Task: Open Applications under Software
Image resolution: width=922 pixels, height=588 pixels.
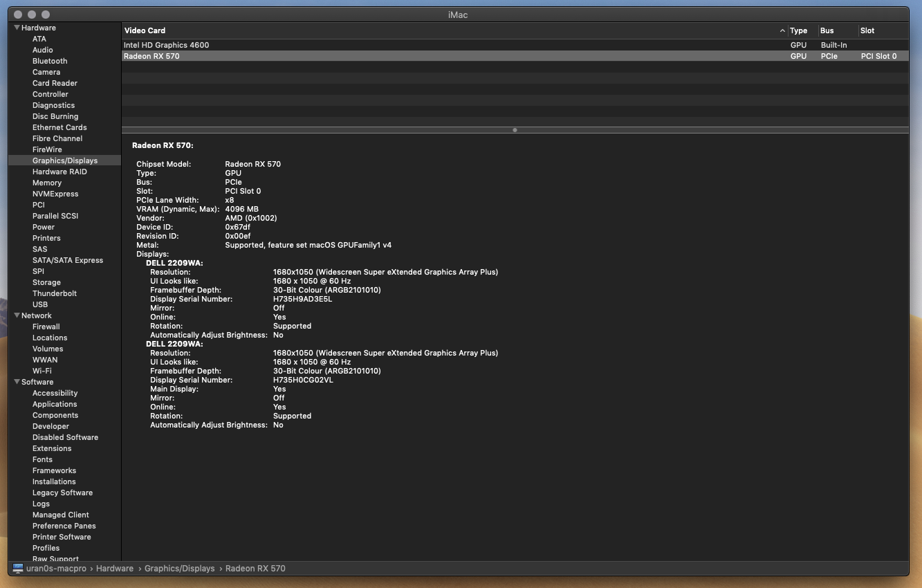Action: pos(55,404)
